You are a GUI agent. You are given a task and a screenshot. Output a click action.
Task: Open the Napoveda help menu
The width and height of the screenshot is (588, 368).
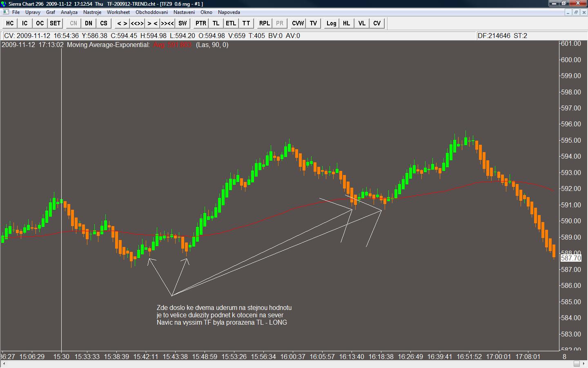click(229, 12)
